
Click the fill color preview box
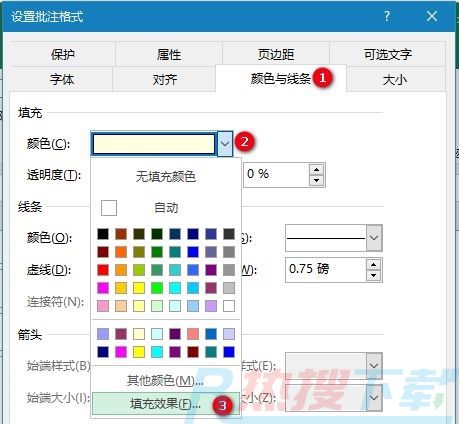coord(154,144)
